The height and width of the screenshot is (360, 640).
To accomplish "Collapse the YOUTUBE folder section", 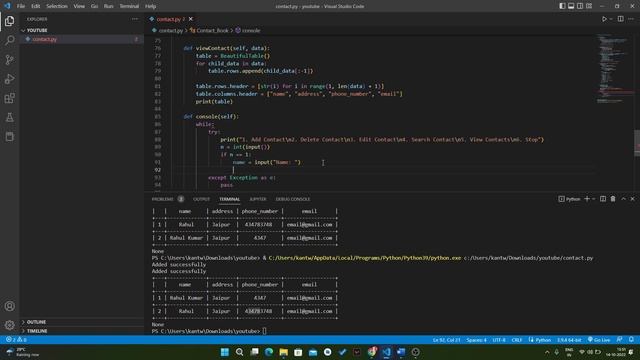I will tap(82, 30).
